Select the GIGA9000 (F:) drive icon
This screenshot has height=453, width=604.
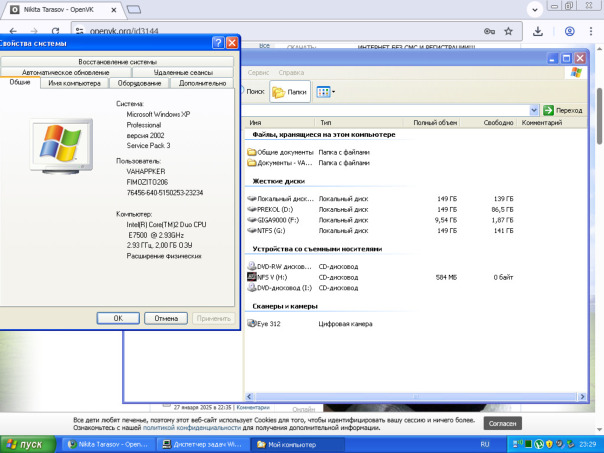click(252, 220)
